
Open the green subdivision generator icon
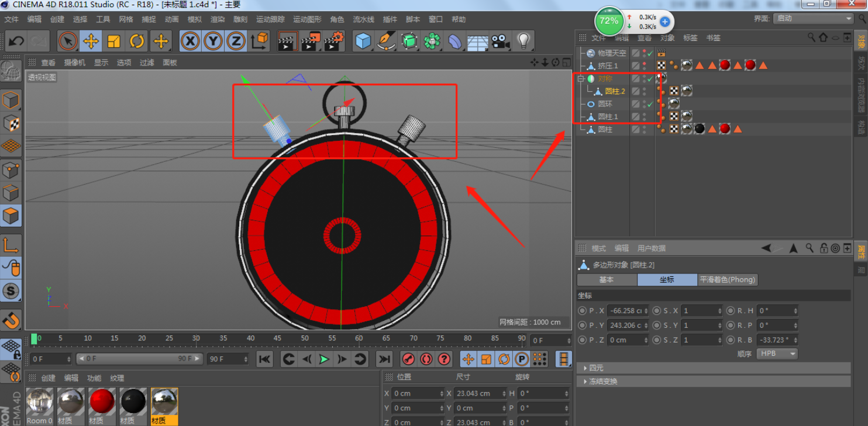pyautogui.click(x=409, y=41)
